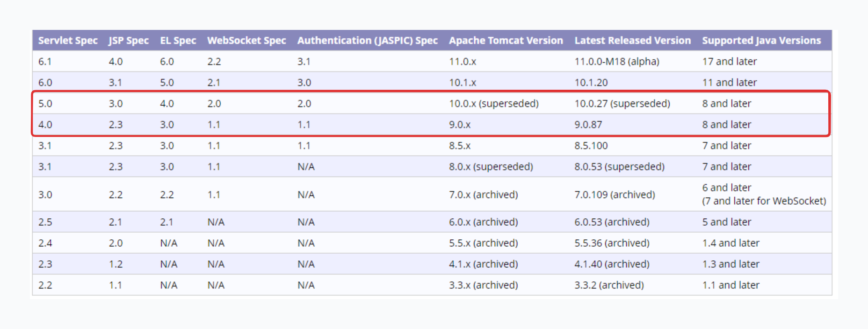Select the 4.1.x (archived) cell
The width and height of the screenshot is (868, 329).
484,264
